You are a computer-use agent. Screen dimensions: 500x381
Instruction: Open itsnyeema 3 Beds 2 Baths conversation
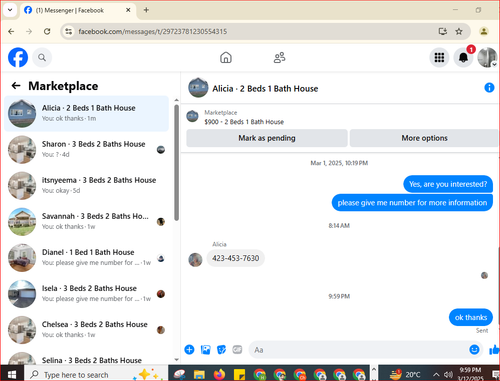coord(87,185)
